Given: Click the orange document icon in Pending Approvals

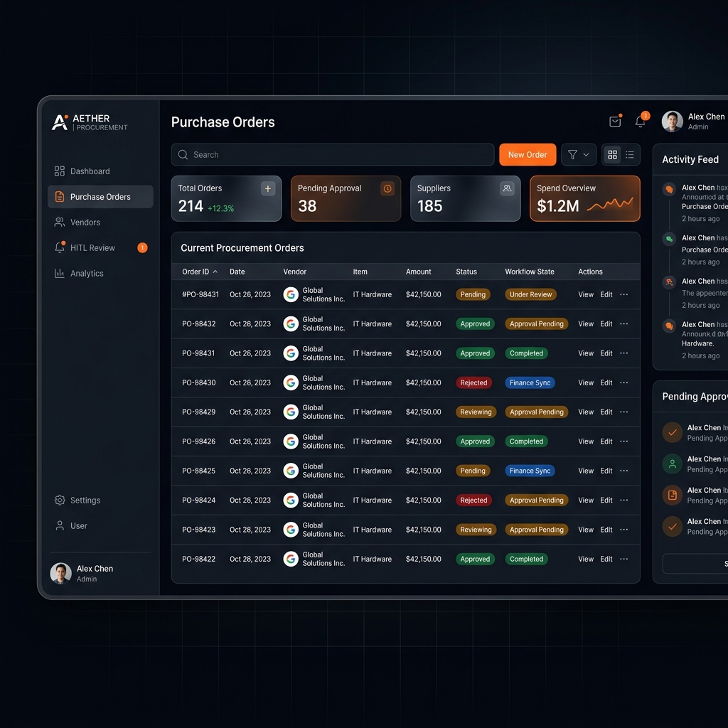Looking at the screenshot, I should click(672, 495).
